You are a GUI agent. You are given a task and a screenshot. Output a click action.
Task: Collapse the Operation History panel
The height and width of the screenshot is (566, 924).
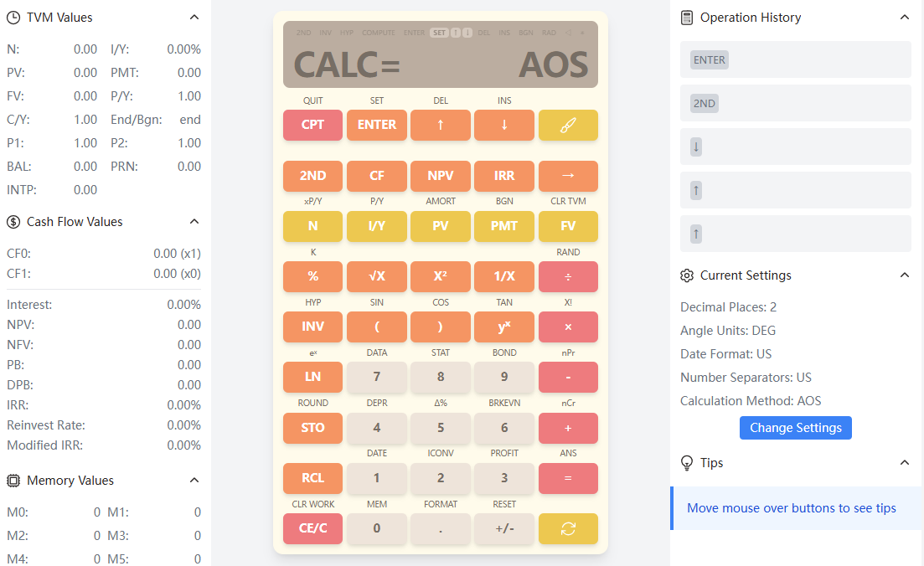pos(904,17)
